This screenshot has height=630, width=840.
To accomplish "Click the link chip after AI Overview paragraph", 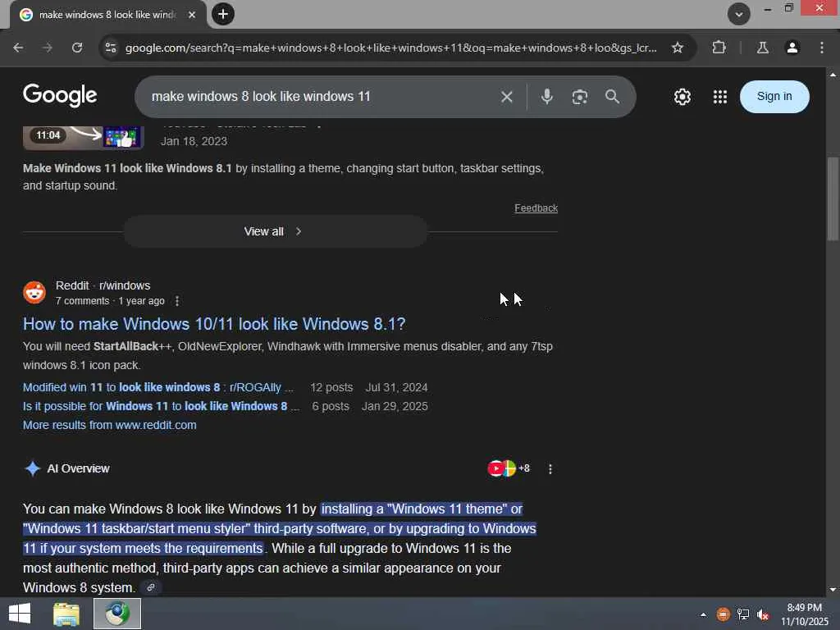I will pos(151,587).
